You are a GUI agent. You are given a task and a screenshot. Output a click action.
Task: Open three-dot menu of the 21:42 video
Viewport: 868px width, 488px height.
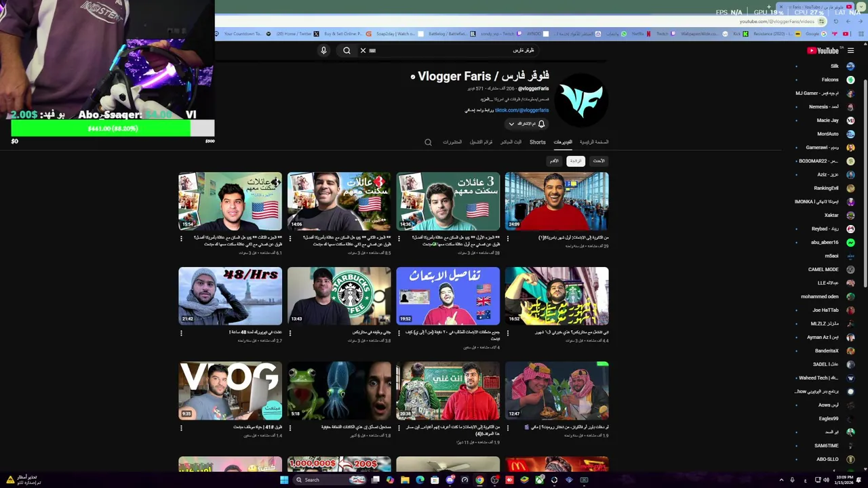pyautogui.click(x=181, y=333)
